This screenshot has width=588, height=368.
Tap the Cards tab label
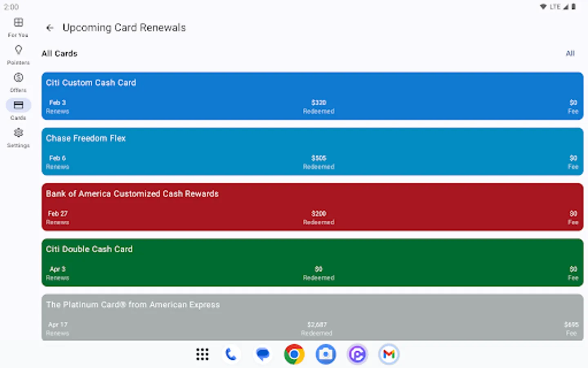tap(18, 118)
